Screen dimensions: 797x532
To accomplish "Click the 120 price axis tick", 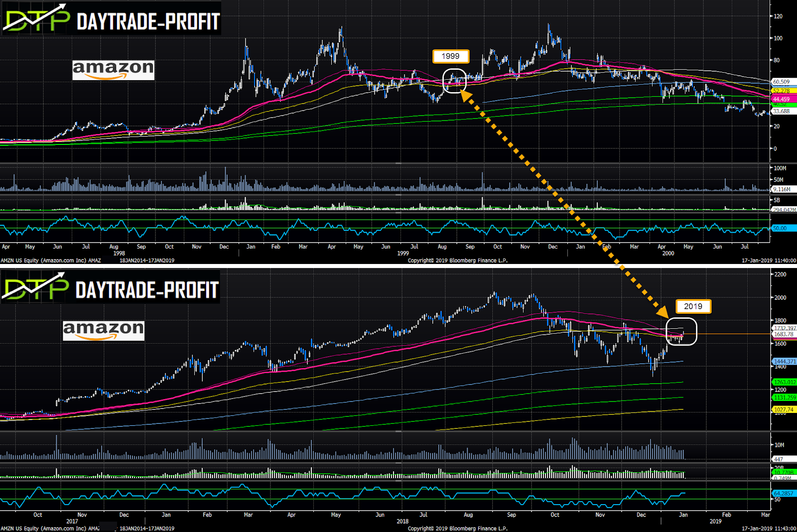I will [778, 16].
